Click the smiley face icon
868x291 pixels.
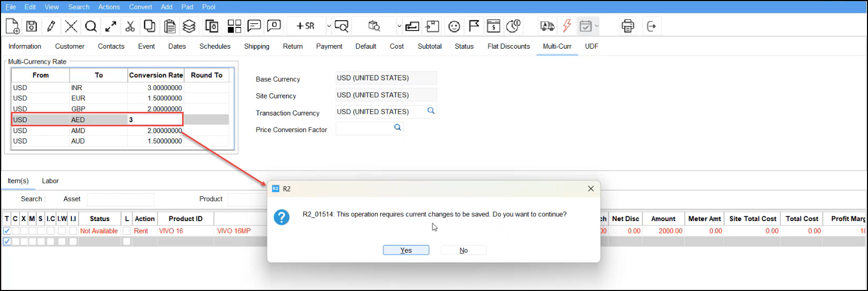(454, 26)
